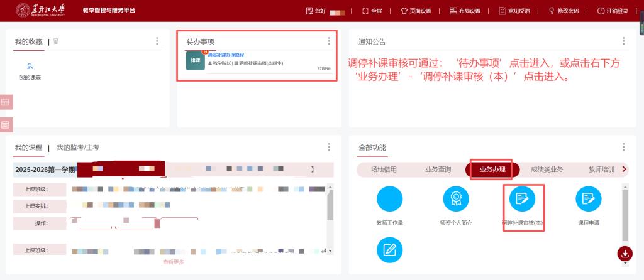Click the 我的课表 favorite icon
Viewport: 644px width, 280px height.
pos(30,66)
